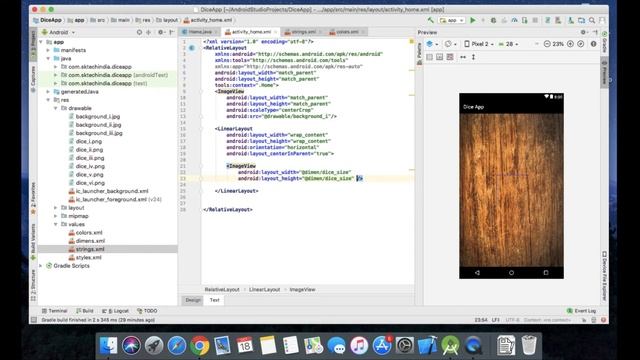Click scroll-from-source target icon in Project panel
Image resolution: width=640 pixels, height=360 pixels.
[139, 32]
